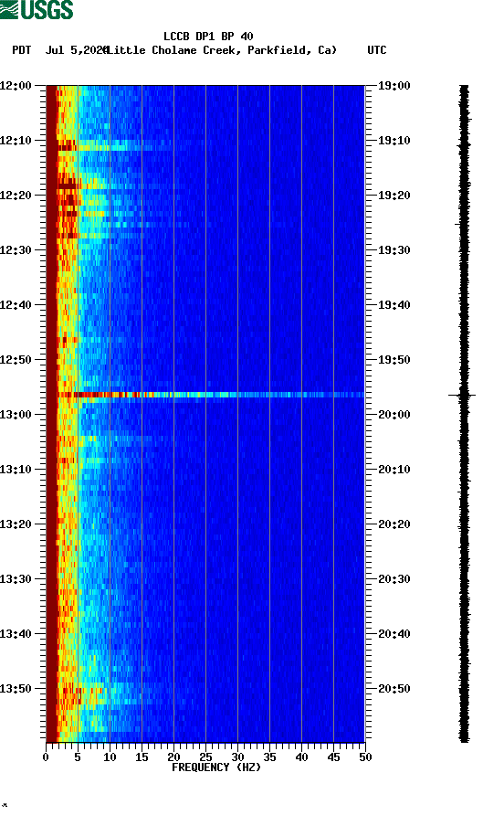Image resolution: width=504 pixels, height=815 pixels.
Task: Click the '12:30' PDT time label
Action: click(x=16, y=250)
